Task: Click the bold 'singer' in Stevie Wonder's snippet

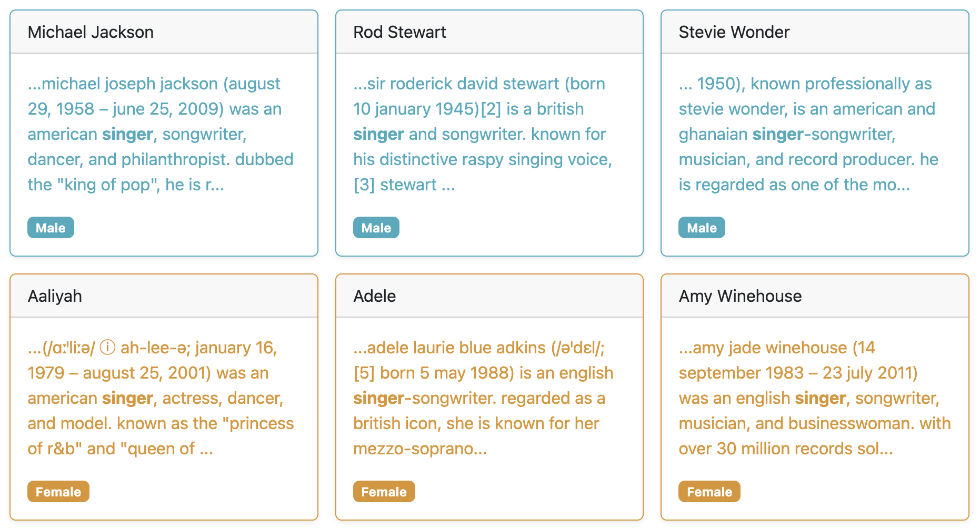Action: 778,135
